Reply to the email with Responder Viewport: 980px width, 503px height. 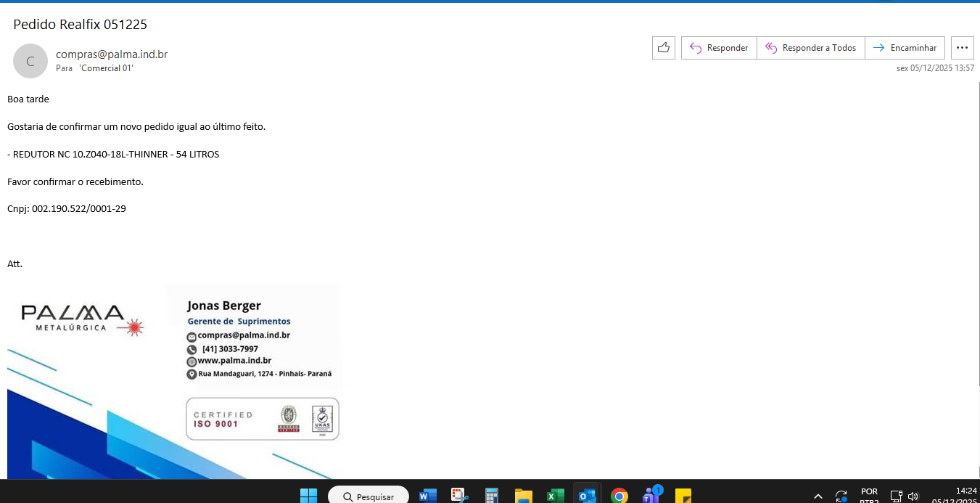pyautogui.click(x=719, y=48)
